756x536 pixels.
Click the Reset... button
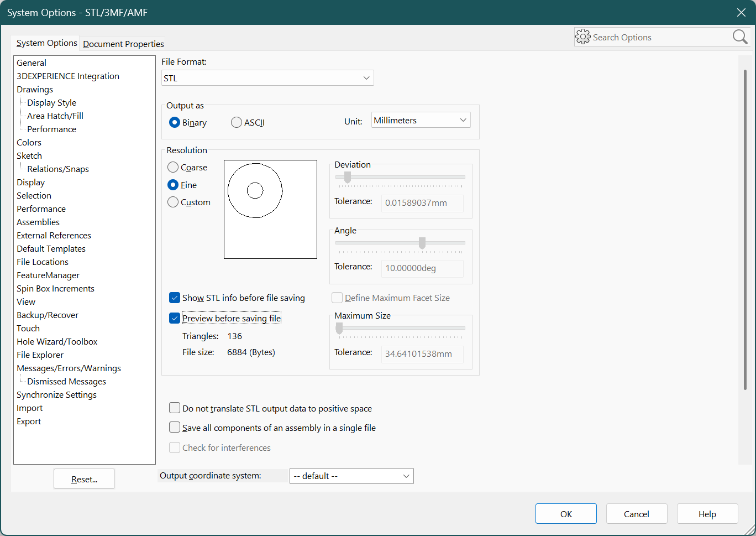click(x=84, y=479)
